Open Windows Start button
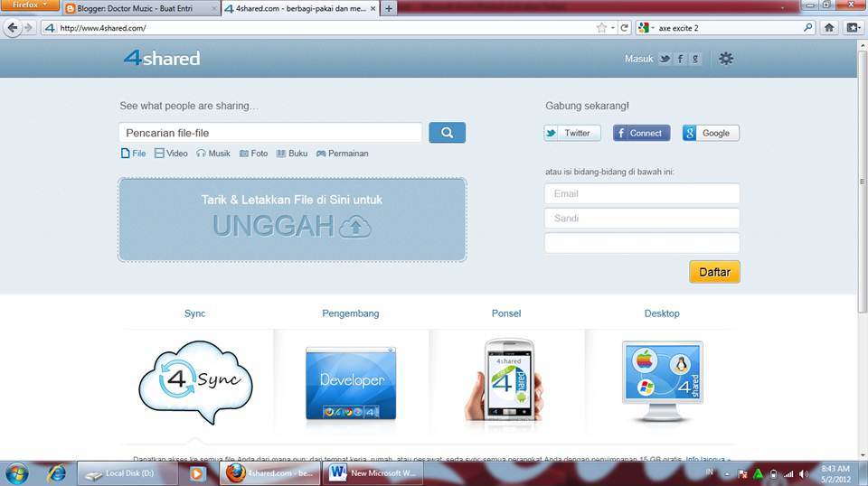Viewport: 868px width, 486px height. tap(16, 474)
